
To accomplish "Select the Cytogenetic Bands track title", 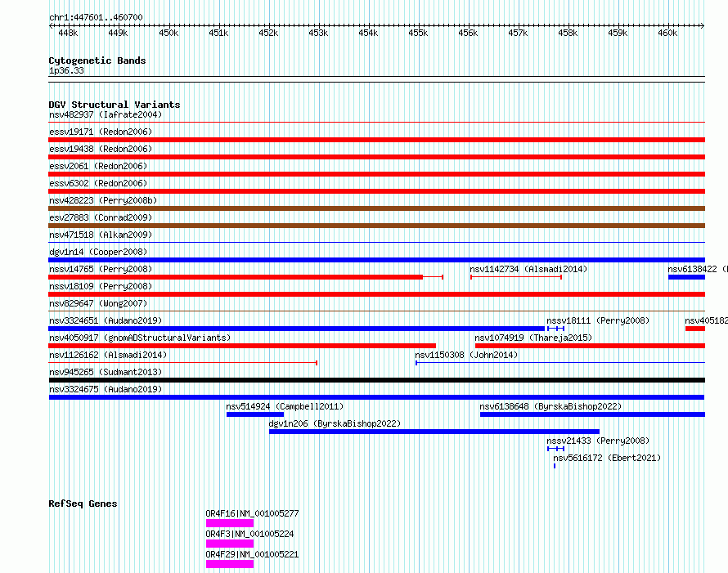I will pyautogui.click(x=97, y=60).
